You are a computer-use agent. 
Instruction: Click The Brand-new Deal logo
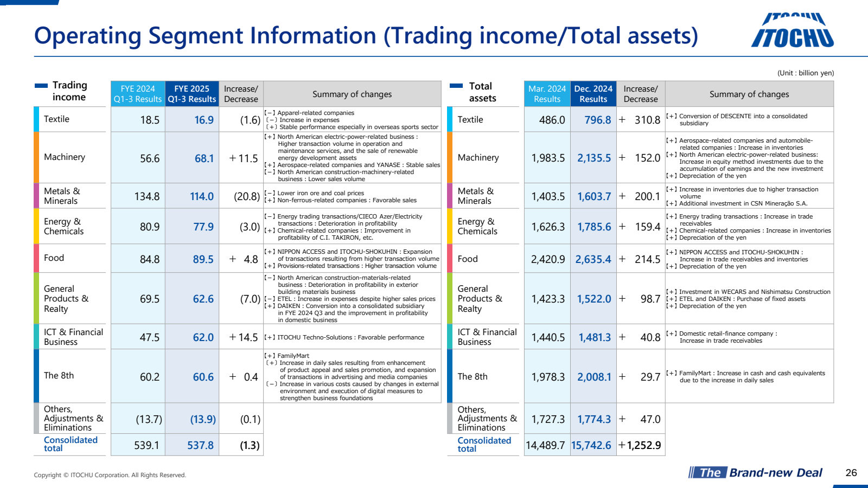pos(756,472)
